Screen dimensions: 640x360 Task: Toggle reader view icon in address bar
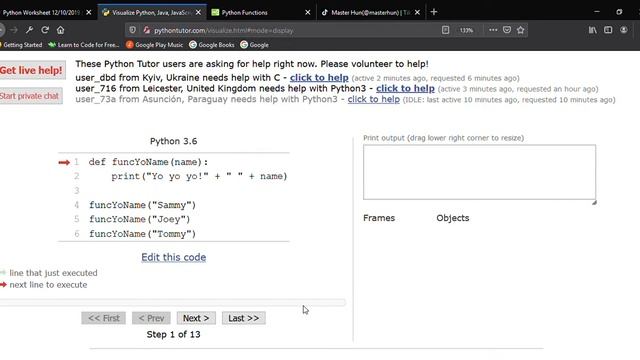click(x=445, y=30)
